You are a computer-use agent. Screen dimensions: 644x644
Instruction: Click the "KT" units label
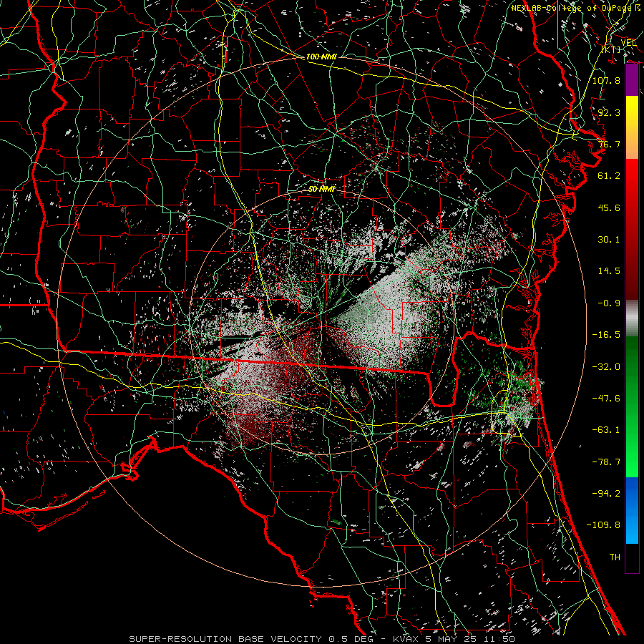[611, 49]
